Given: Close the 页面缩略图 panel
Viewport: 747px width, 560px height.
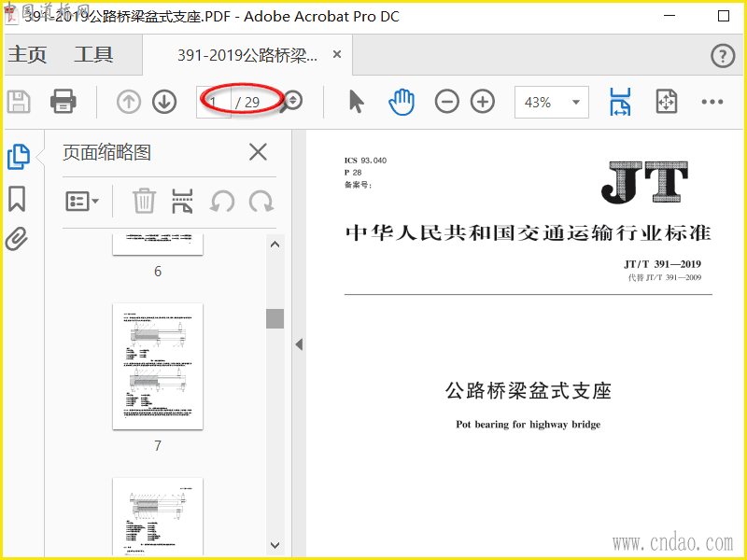Looking at the screenshot, I should 258,152.
